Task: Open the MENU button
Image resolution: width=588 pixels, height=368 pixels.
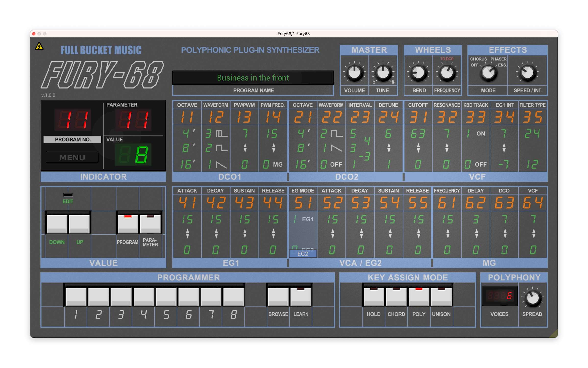Action: click(72, 158)
